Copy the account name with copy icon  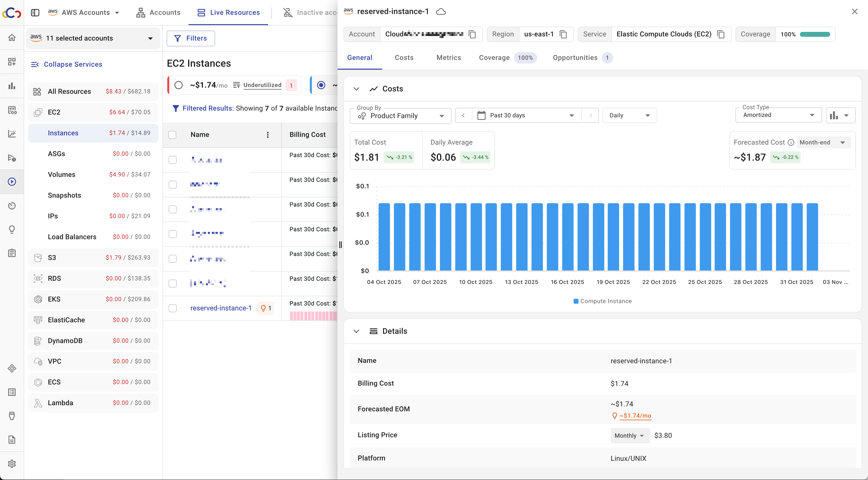pos(472,34)
